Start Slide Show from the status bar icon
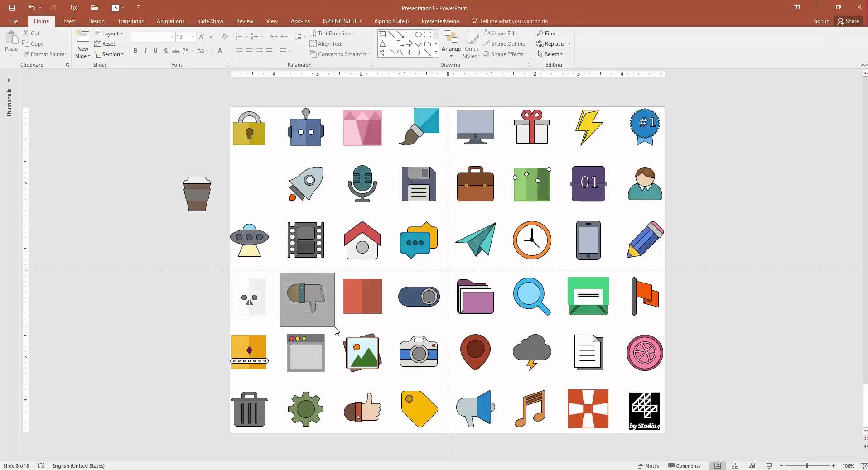 (769, 465)
